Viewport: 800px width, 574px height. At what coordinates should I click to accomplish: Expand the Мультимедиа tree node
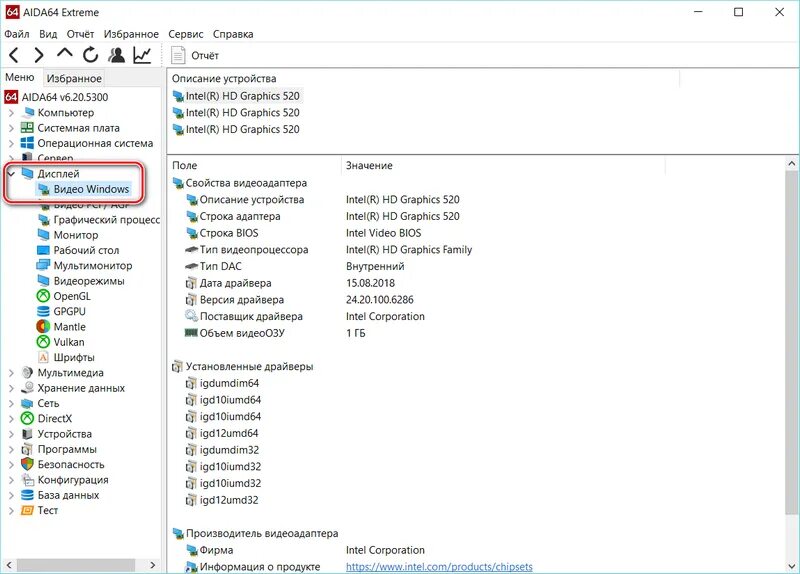click(11, 373)
